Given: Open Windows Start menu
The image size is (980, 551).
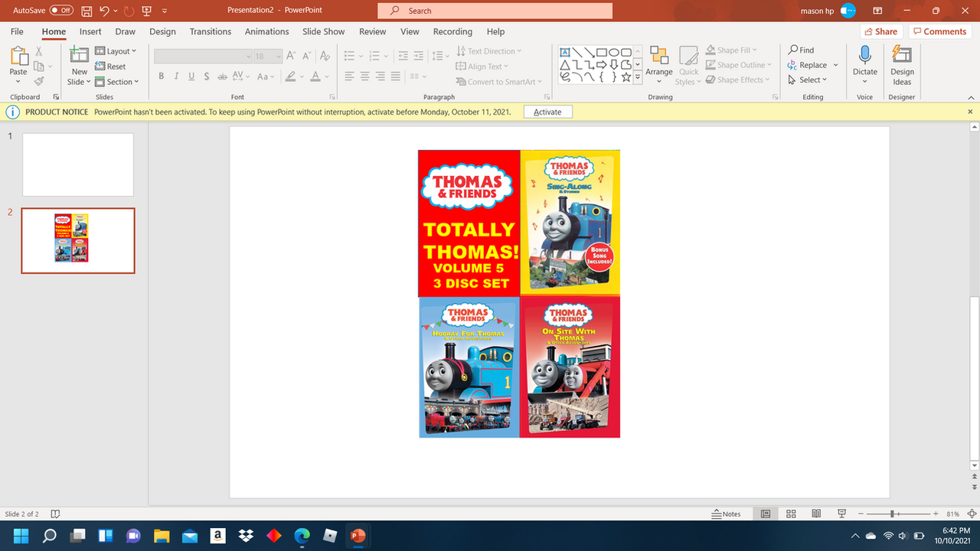Looking at the screenshot, I should click(x=21, y=535).
